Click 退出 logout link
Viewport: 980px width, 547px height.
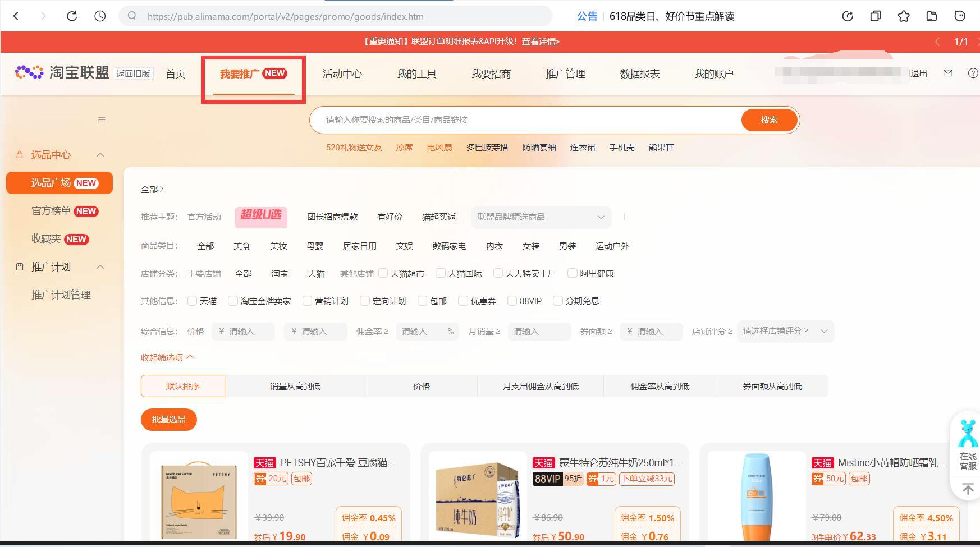(x=919, y=73)
